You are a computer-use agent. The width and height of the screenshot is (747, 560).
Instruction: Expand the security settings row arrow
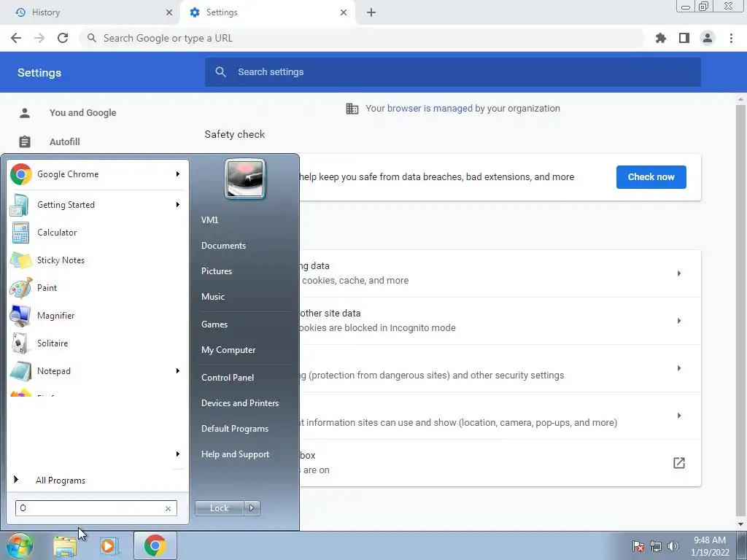point(679,368)
